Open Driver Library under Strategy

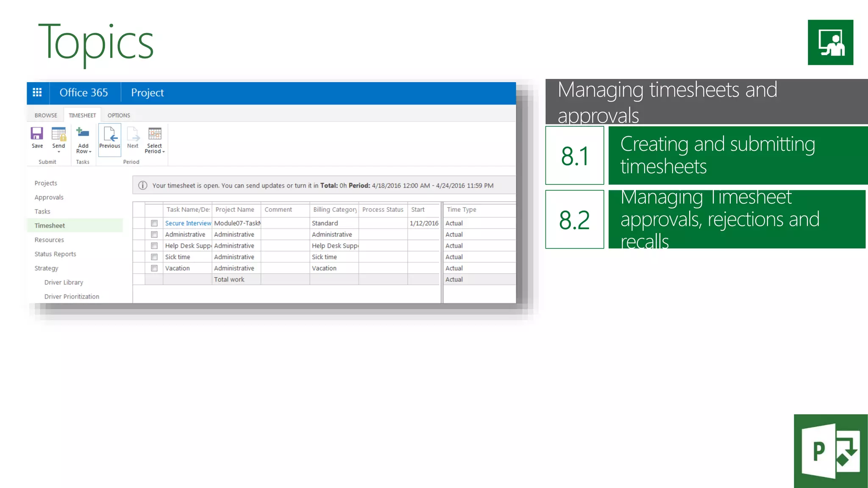pyautogui.click(x=64, y=282)
